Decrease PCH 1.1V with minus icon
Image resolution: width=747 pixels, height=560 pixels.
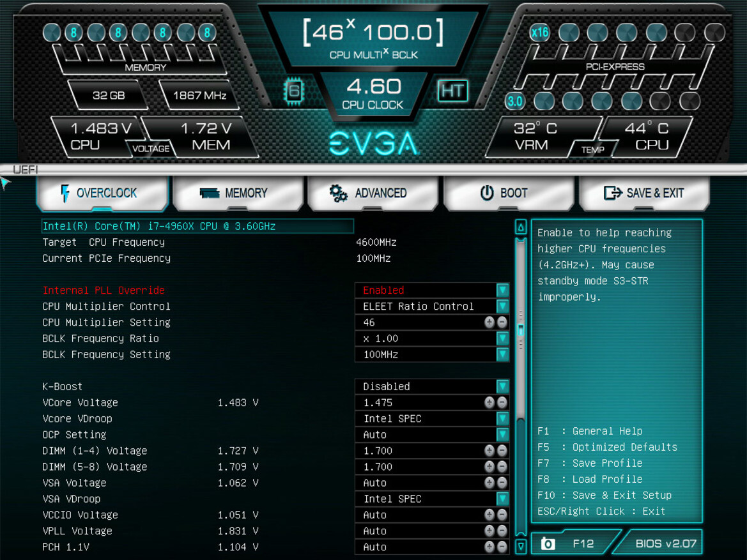click(502, 547)
